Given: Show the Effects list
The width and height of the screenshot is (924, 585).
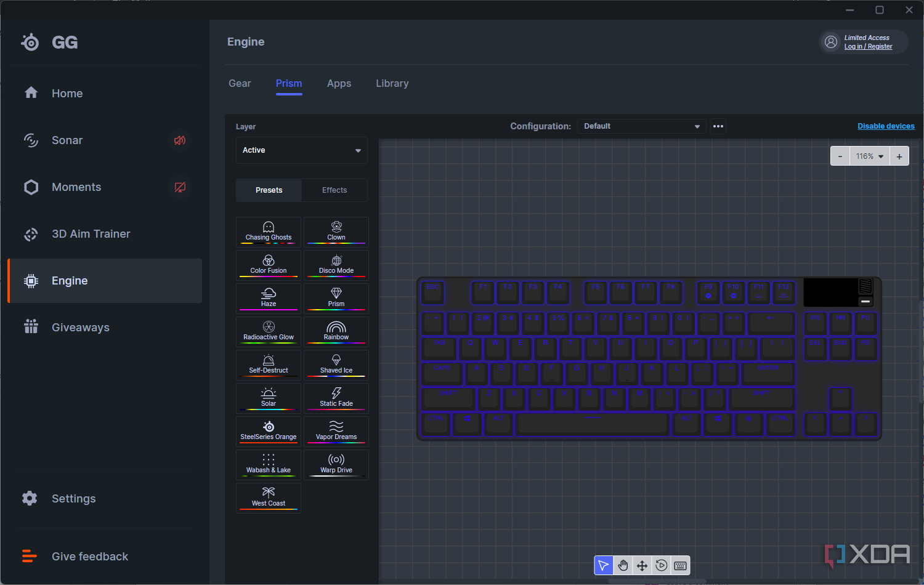Looking at the screenshot, I should pos(334,190).
